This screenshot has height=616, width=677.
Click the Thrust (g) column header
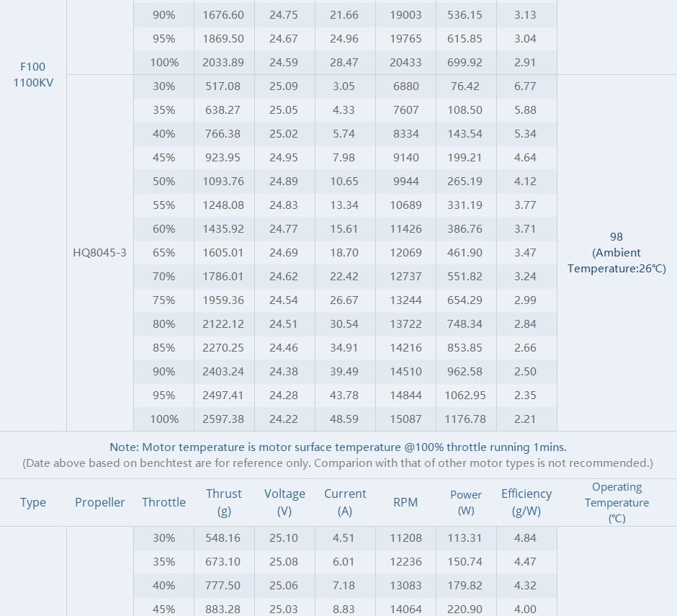pyautogui.click(x=224, y=502)
